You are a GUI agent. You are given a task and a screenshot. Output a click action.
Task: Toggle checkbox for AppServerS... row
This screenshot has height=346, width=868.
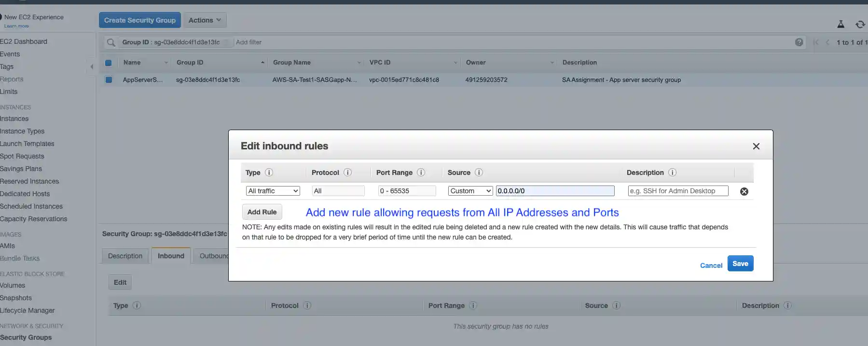(x=109, y=80)
